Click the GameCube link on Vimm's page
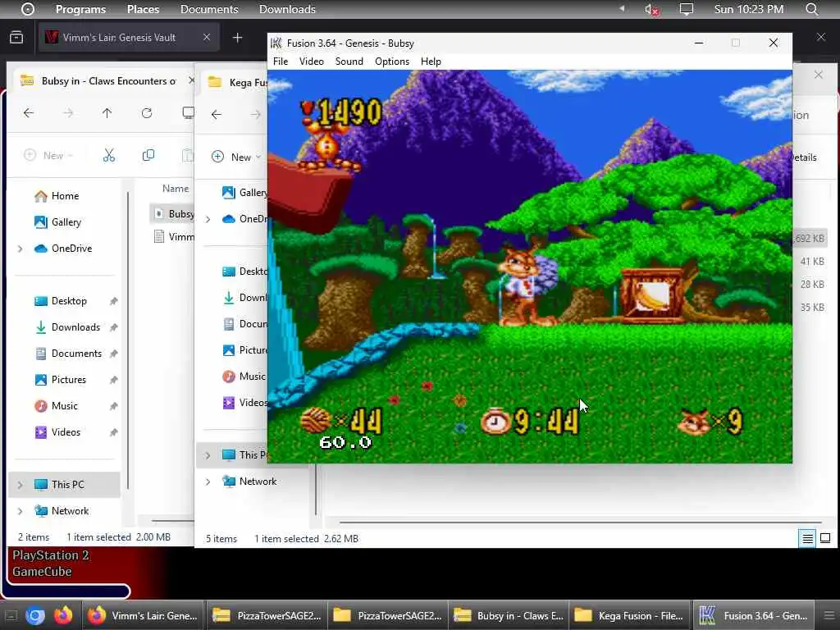This screenshot has height=630, width=840. (x=43, y=572)
